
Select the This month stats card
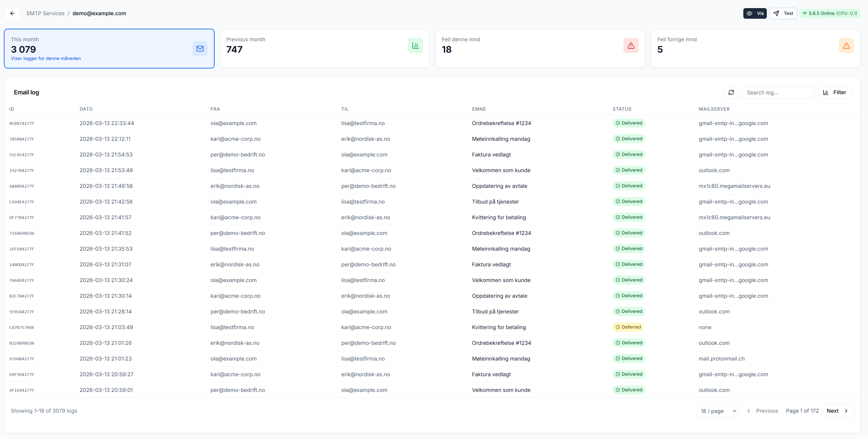[x=109, y=49]
